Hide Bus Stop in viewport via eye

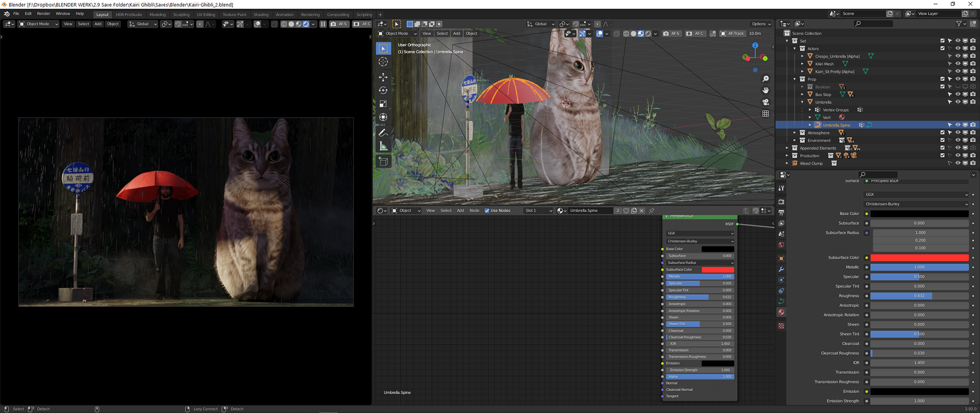coord(958,94)
